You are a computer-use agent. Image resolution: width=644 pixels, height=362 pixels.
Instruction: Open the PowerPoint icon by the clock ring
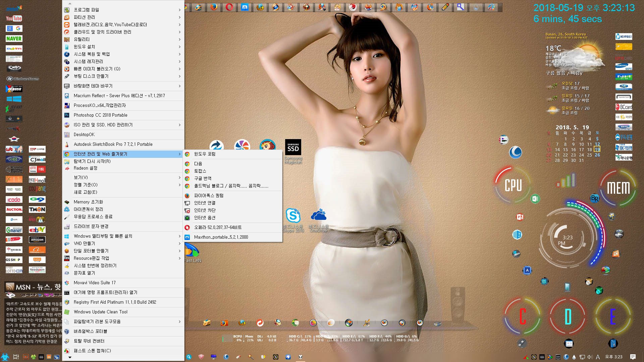(x=520, y=217)
